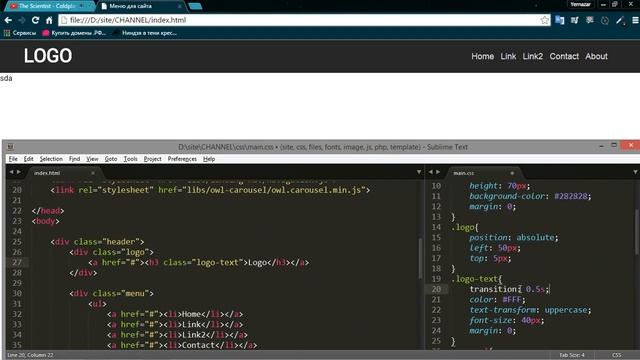Reload the index.html page

tap(36, 20)
